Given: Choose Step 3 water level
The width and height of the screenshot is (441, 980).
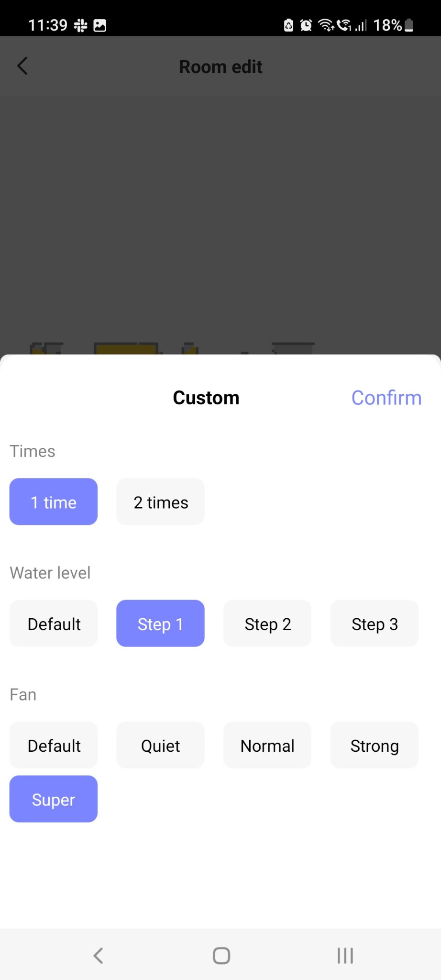Looking at the screenshot, I should click(375, 623).
